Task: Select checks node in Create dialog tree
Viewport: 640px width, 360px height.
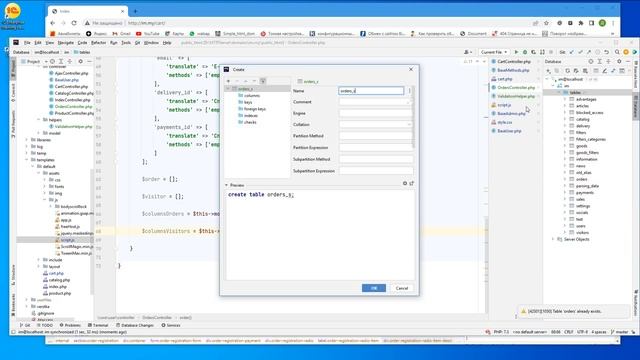Action: click(x=250, y=122)
